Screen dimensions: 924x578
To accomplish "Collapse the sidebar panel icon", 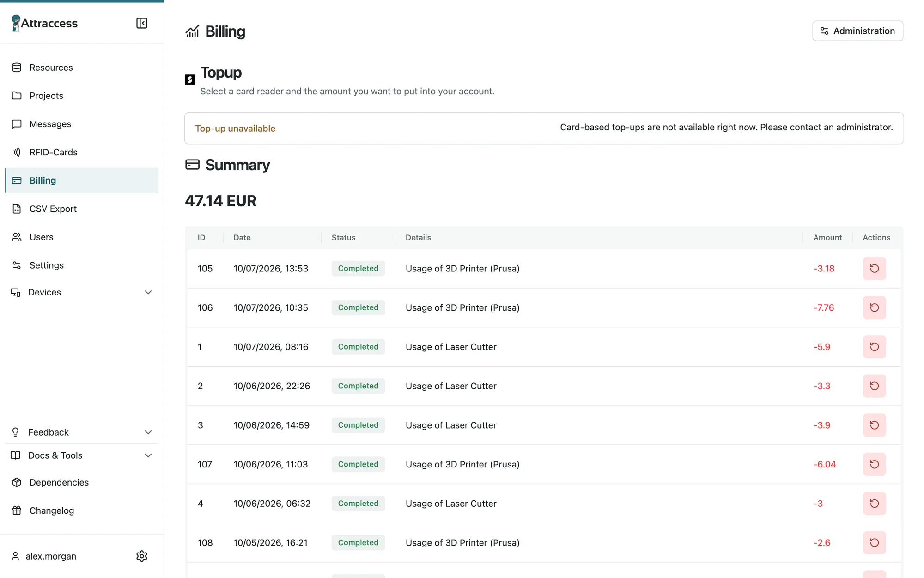I will (x=142, y=23).
